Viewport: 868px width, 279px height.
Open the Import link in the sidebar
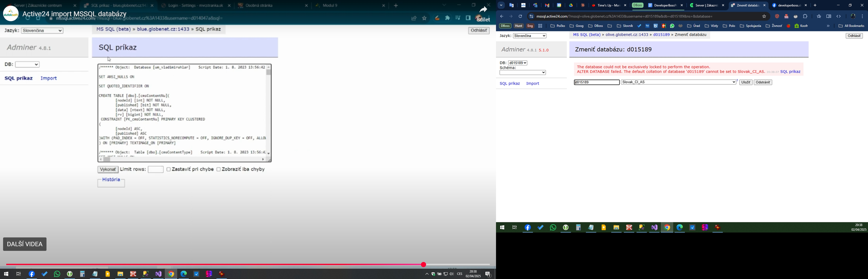click(533, 83)
